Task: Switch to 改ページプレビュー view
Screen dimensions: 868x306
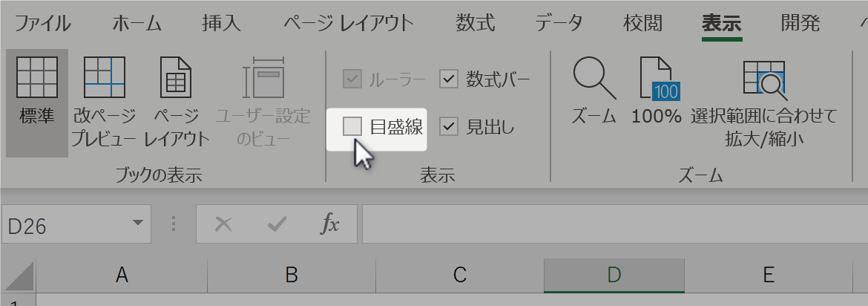Action: click(x=104, y=77)
